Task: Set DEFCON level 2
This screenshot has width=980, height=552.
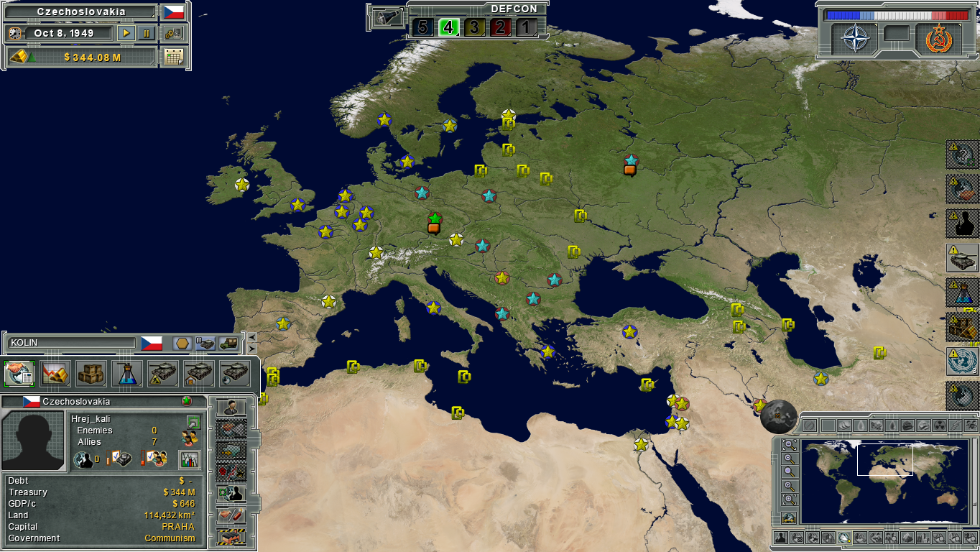Action: click(500, 28)
